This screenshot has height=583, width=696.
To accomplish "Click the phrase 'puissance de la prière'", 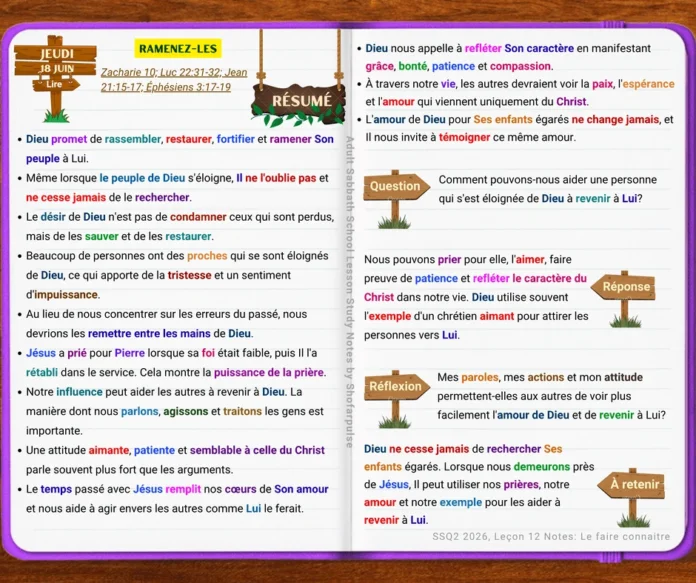I will tap(269, 373).
